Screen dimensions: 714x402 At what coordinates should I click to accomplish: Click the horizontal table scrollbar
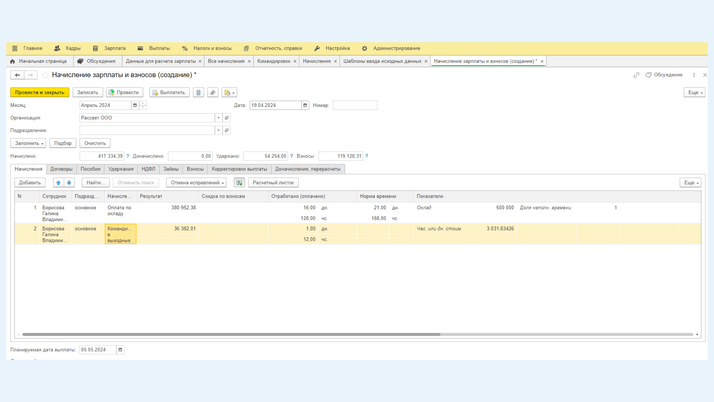pos(230,334)
